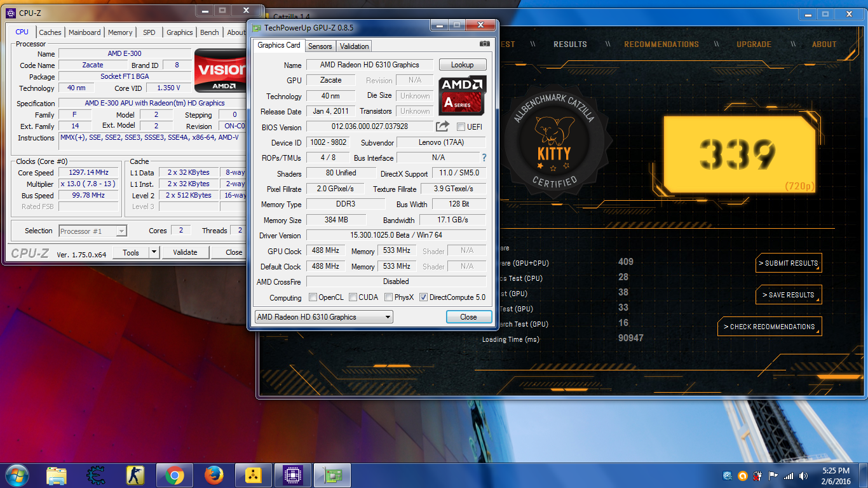
Task: Switch to the SPD tab in CPU-Z
Action: click(x=149, y=32)
